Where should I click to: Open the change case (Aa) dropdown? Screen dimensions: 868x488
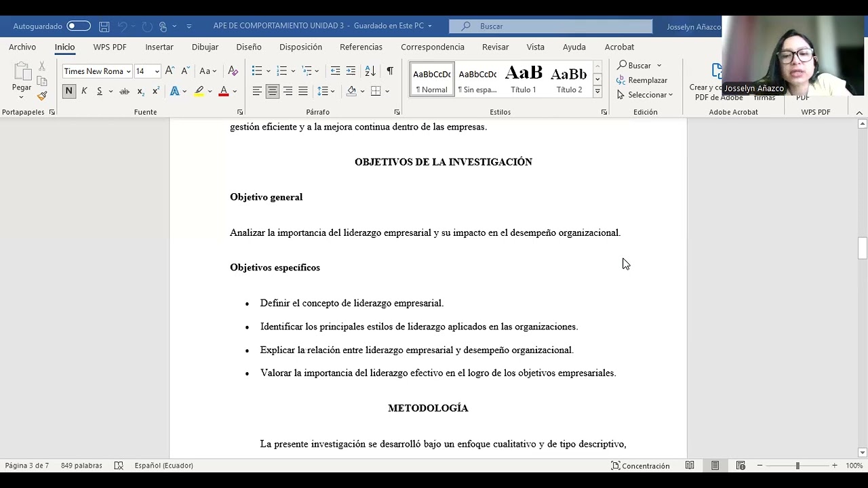click(x=208, y=70)
